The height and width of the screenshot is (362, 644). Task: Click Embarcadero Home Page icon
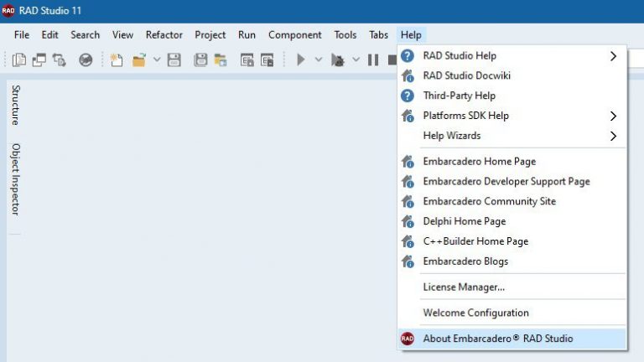[x=408, y=161]
